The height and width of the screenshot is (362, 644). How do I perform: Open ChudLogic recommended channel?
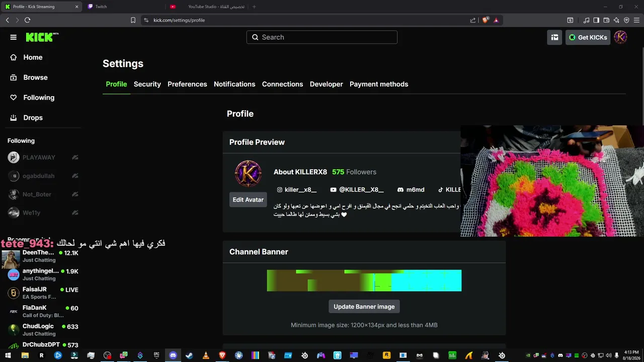[43, 330]
